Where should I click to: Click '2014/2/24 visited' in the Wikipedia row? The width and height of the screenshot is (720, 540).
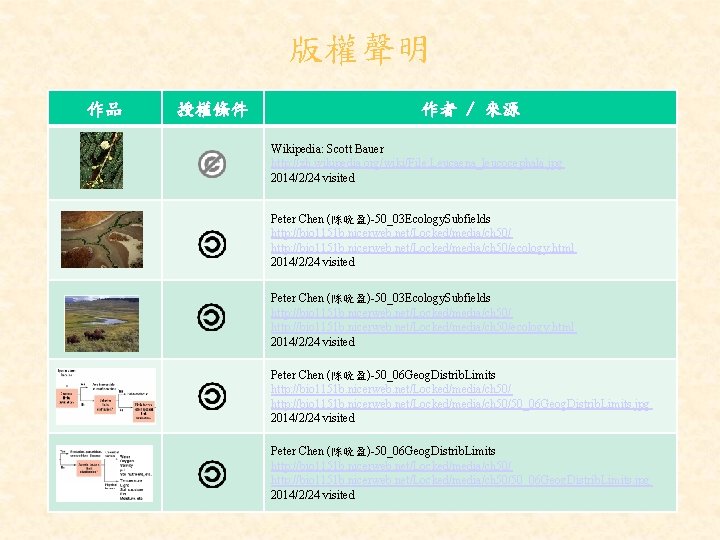(313, 178)
